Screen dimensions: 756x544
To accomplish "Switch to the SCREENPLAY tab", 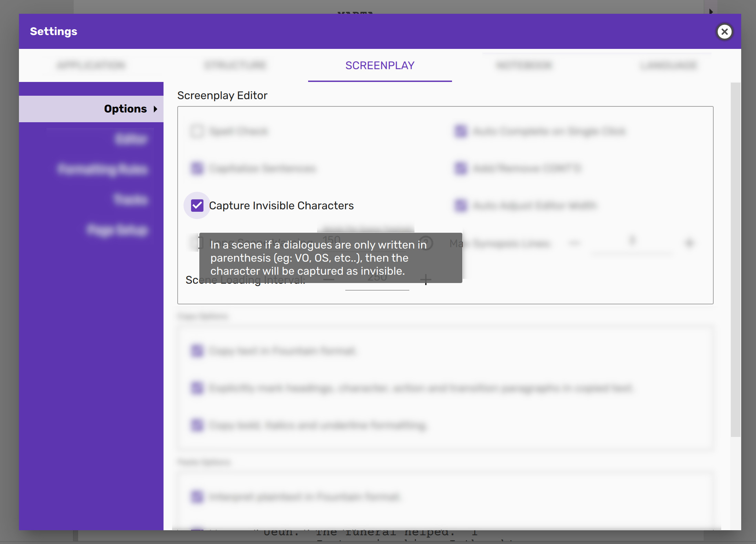I will pyautogui.click(x=380, y=65).
